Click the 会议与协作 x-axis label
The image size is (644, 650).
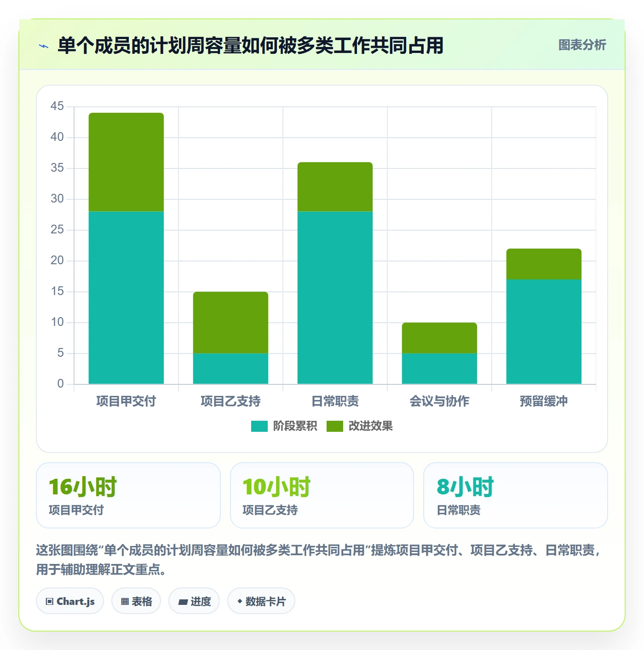(x=439, y=401)
